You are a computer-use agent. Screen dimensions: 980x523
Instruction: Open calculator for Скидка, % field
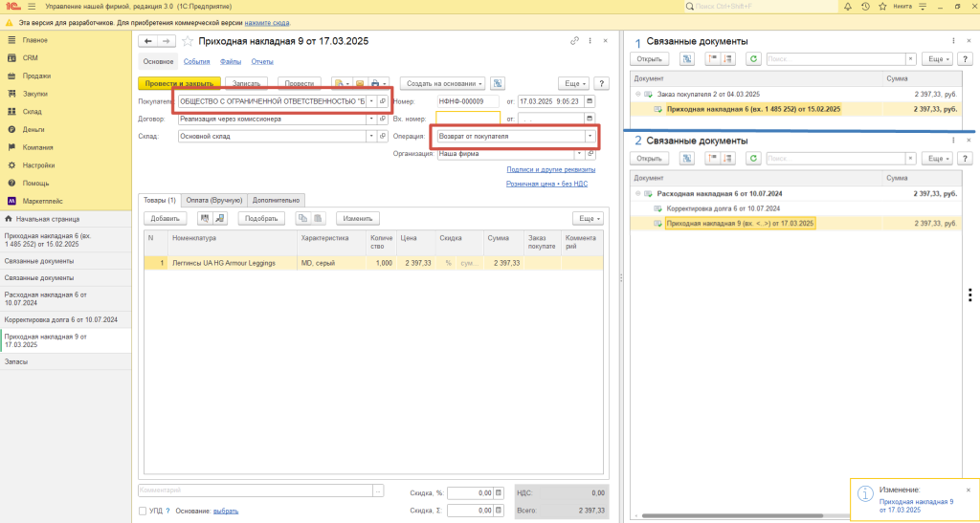[499, 493]
